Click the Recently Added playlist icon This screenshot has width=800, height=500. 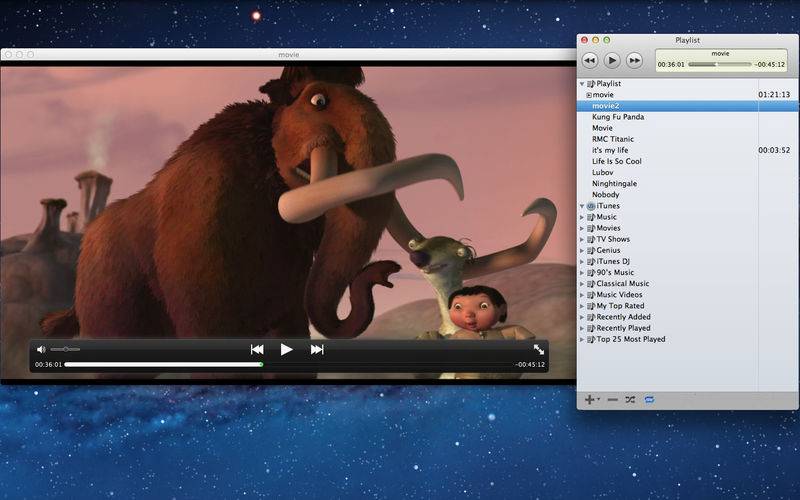point(591,317)
